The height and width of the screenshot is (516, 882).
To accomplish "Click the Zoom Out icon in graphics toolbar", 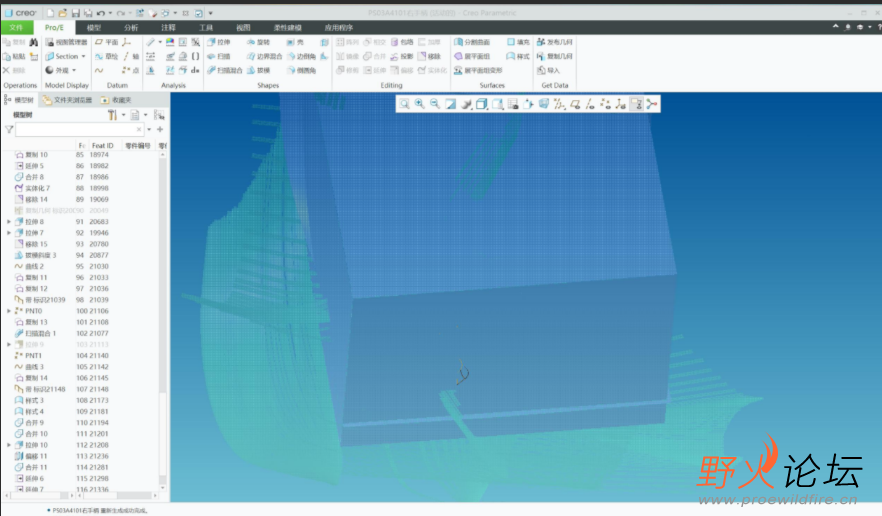I will [x=435, y=104].
